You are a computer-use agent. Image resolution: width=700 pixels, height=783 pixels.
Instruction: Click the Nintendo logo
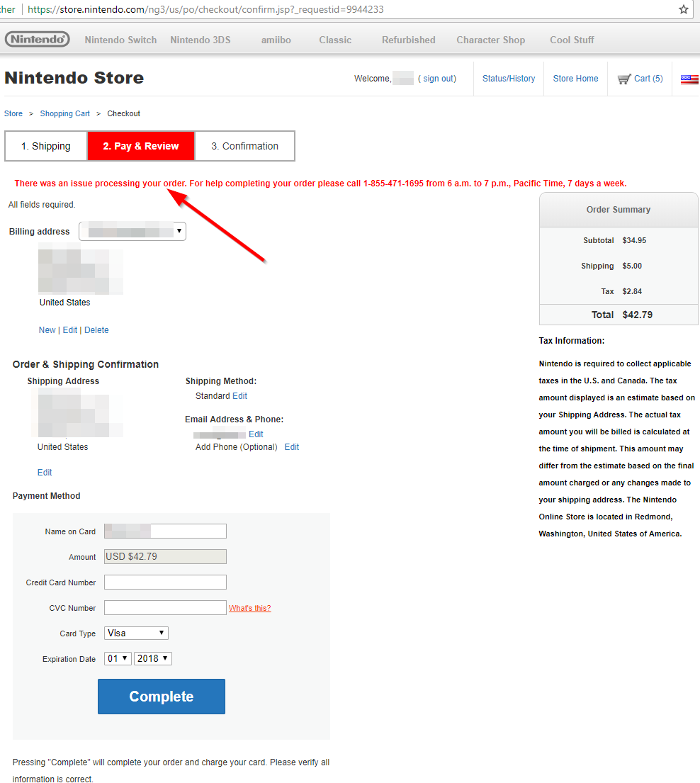[38, 39]
